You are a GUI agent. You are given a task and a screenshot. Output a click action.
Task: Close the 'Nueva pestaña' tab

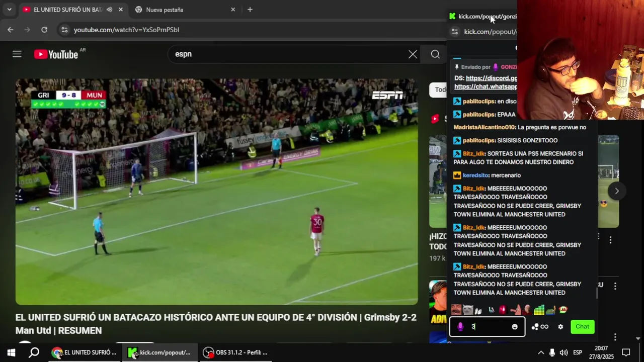click(233, 10)
